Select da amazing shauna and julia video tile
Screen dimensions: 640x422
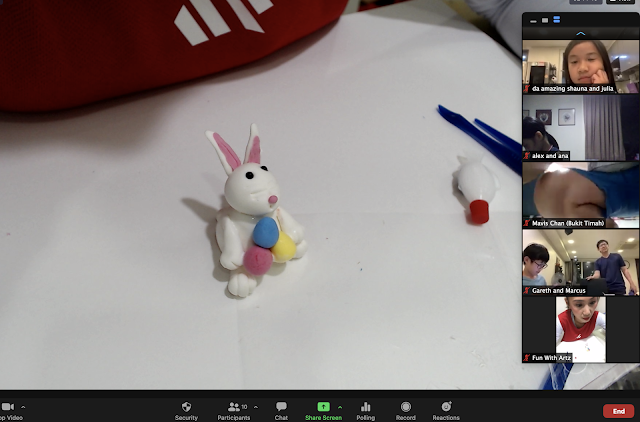point(581,67)
